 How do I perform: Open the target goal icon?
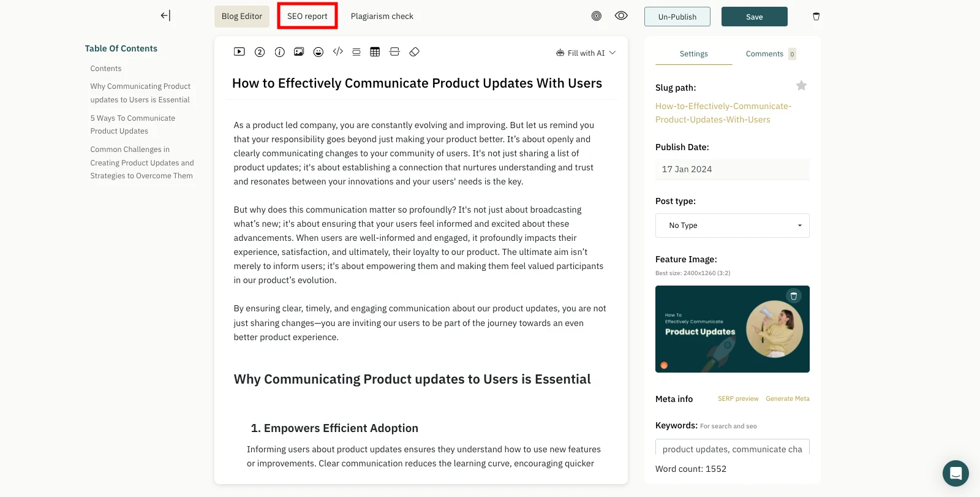pyautogui.click(x=597, y=16)
